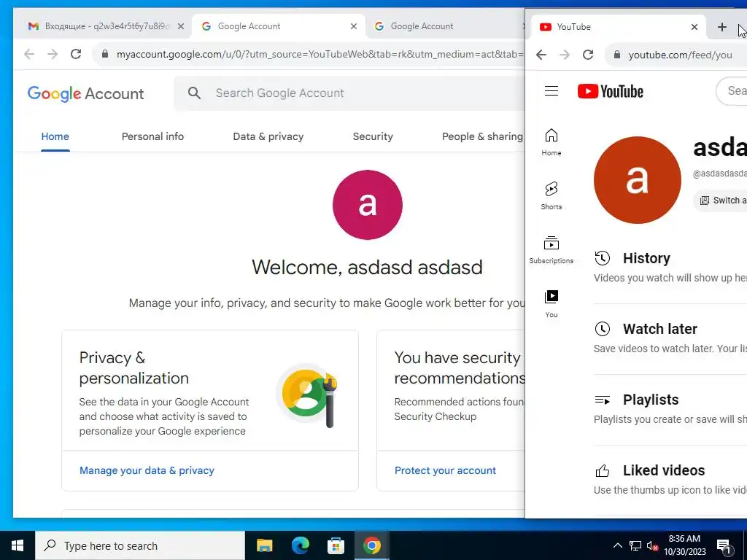
Task: Click Manage your data & privacy link
Action: pos(147,470)
